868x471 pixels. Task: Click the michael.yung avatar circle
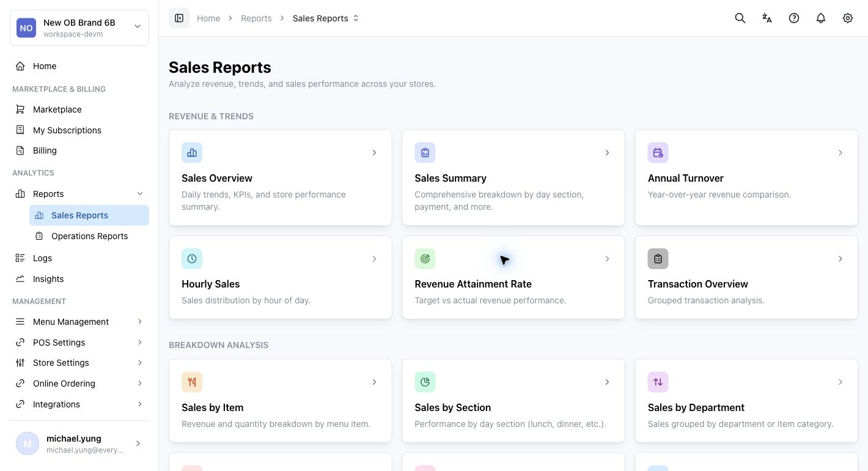28,443
